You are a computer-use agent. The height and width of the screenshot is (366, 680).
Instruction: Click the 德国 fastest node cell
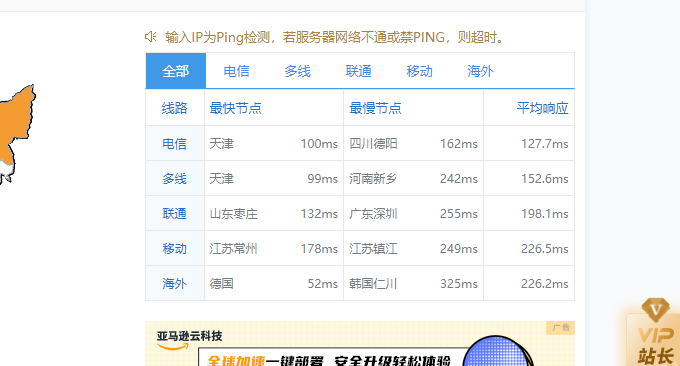pyautogui.click(x=221, y=284)
